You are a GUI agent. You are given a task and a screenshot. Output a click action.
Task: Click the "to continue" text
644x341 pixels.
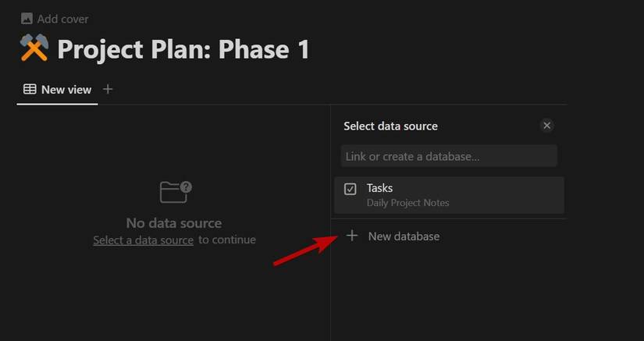click(226, 240)
